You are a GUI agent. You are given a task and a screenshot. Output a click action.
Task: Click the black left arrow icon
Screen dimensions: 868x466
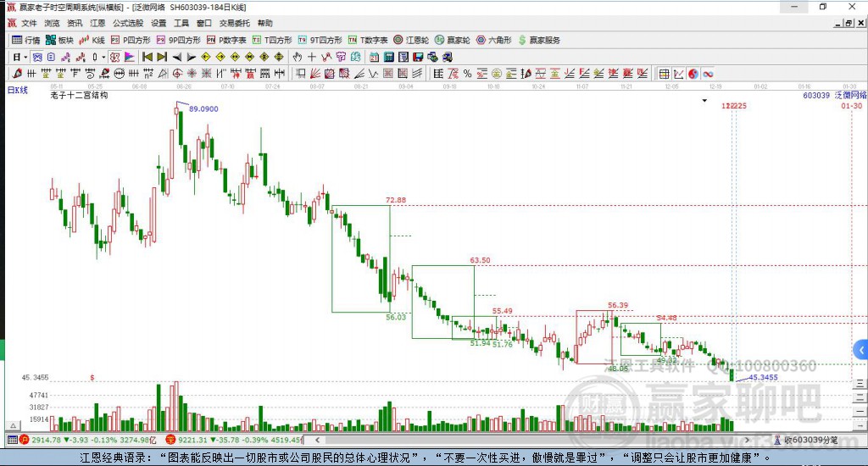point(176,57)
